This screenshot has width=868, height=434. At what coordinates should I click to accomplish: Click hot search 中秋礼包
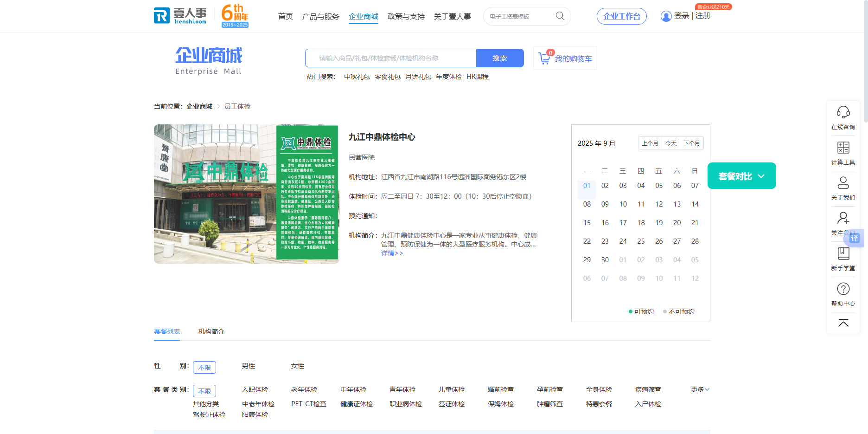point(357,77)
